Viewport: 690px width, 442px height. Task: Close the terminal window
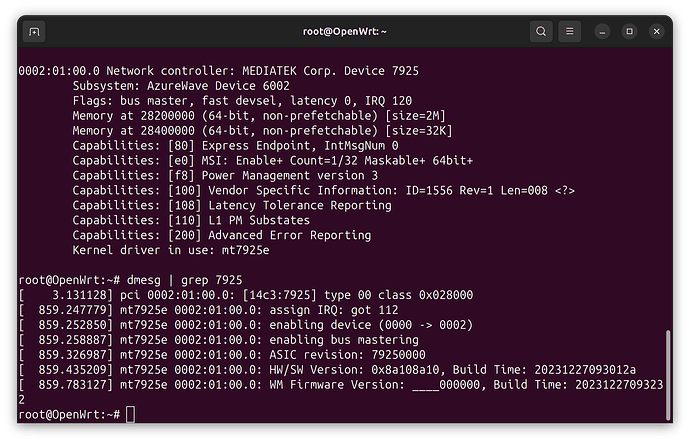657,32
